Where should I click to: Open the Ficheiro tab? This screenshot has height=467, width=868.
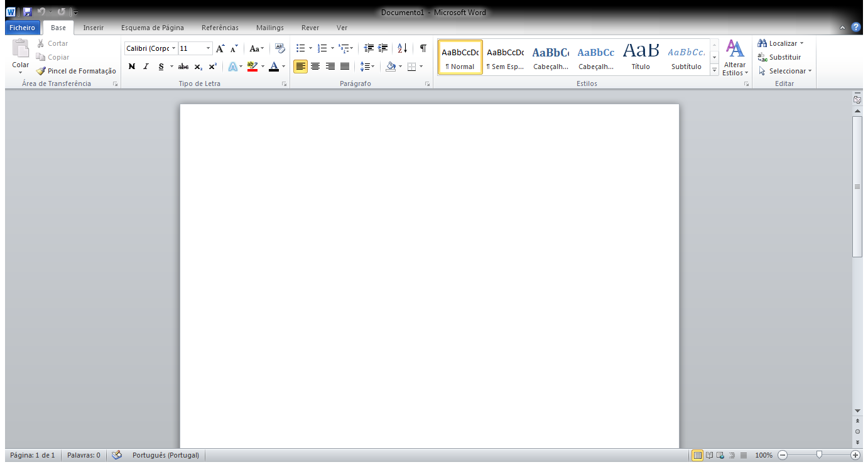tap(23, 28)
